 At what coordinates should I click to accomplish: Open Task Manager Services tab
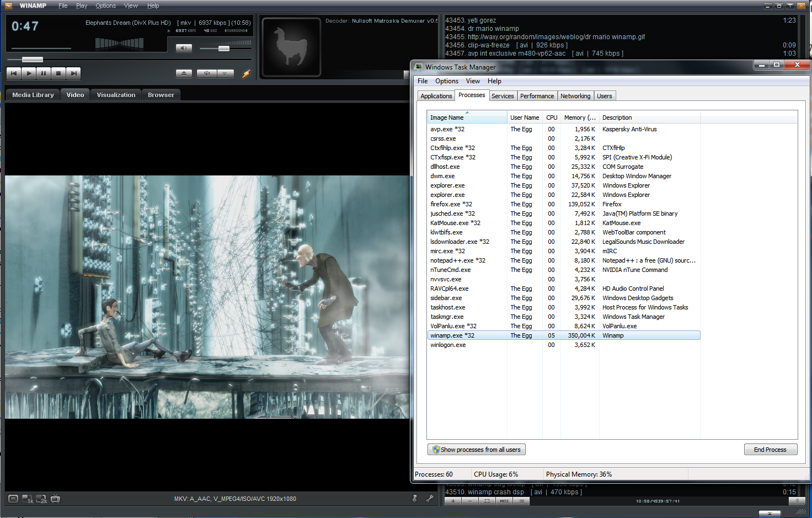tap(503, 96)
